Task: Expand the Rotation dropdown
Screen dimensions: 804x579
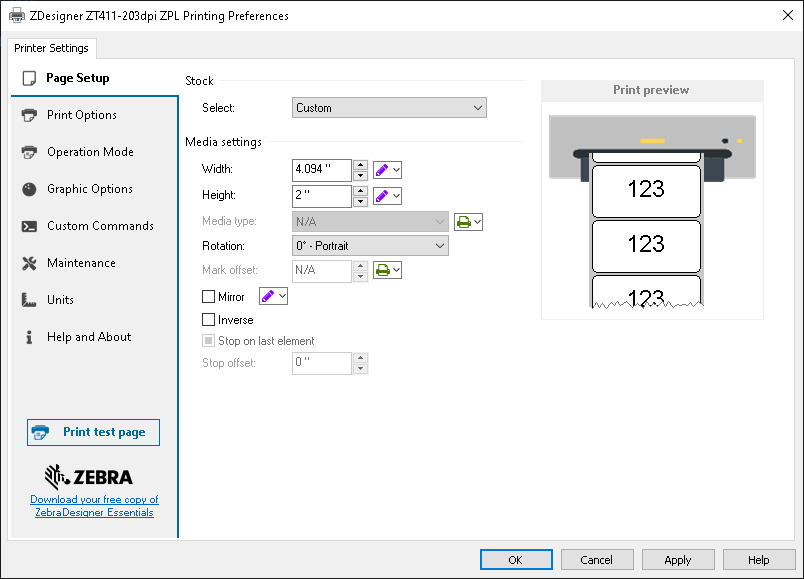Action: coord(370,245)
